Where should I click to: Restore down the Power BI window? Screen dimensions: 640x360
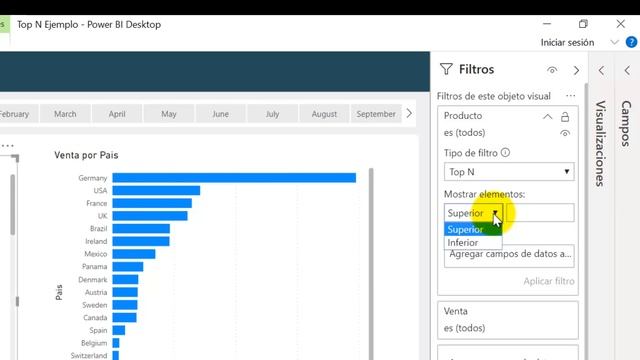pos(583,24)
